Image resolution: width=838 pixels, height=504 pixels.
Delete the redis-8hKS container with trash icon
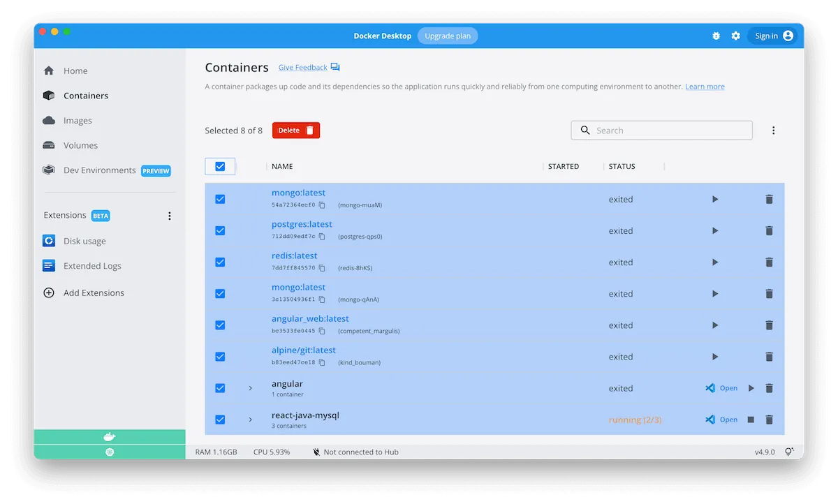pyautogui.click(x=769, y=262)
